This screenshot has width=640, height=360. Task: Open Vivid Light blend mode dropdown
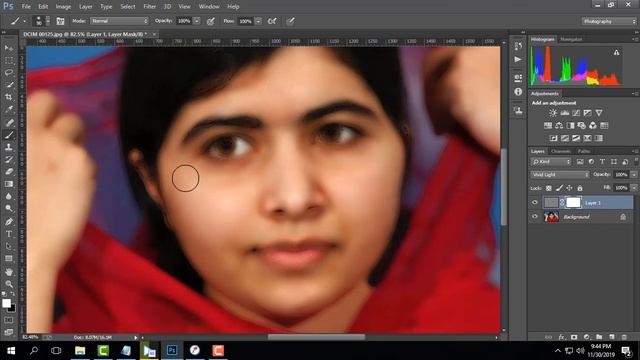560,175
